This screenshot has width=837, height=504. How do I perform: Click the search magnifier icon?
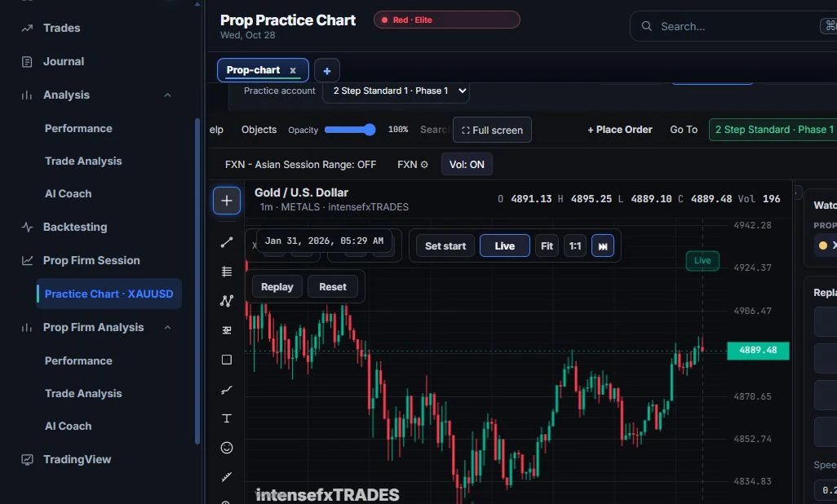(646, 26)
